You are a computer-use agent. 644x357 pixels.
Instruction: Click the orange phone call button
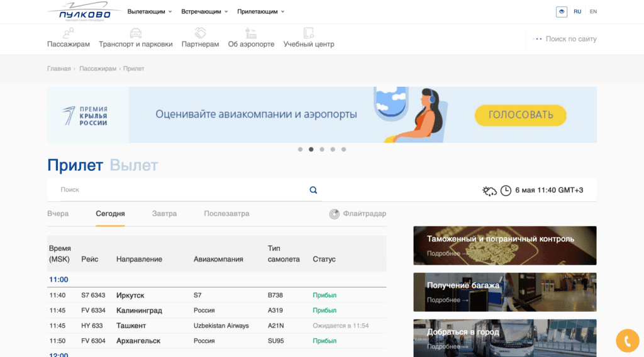(x=627, y=341)
